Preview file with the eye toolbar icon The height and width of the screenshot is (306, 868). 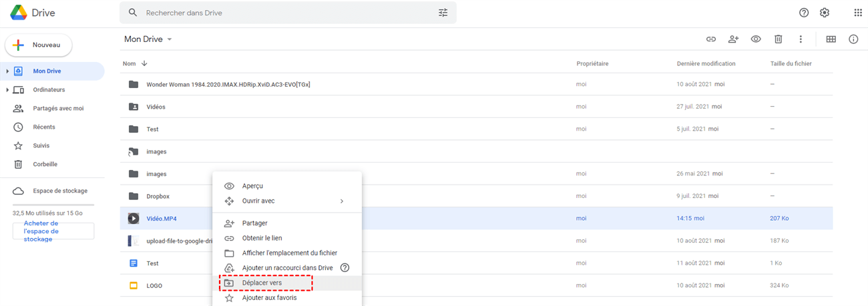(756, 39)
